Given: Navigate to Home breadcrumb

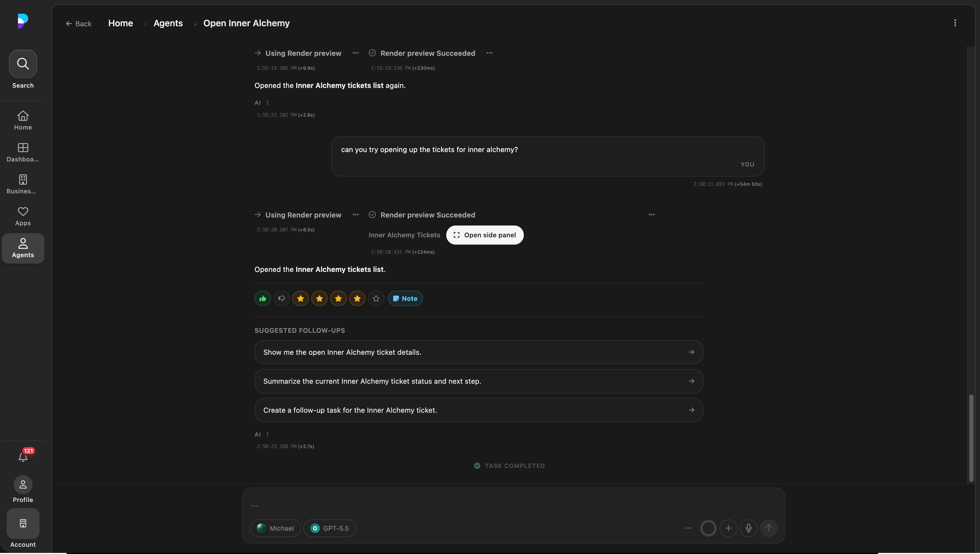Looking at the screenshot, I should click(121, 23).
